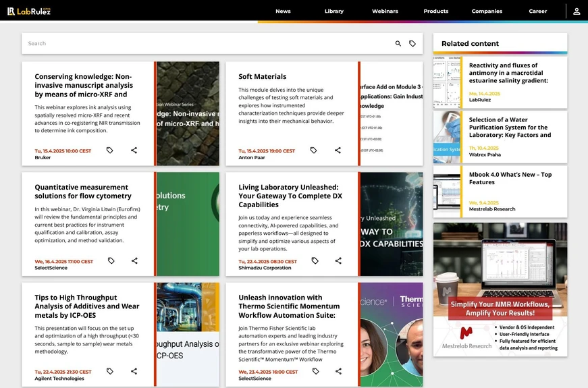588x388 pixels.
Task: Click the Thermo Scientific speakers thumbnail
Action: pyautogui.click(x=392, y=335)
